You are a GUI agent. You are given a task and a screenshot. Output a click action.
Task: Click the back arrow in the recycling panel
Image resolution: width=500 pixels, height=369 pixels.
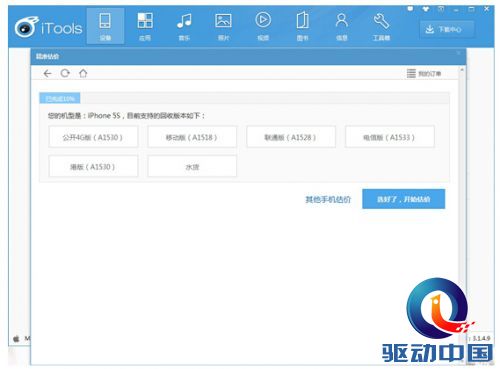point(47,73)
